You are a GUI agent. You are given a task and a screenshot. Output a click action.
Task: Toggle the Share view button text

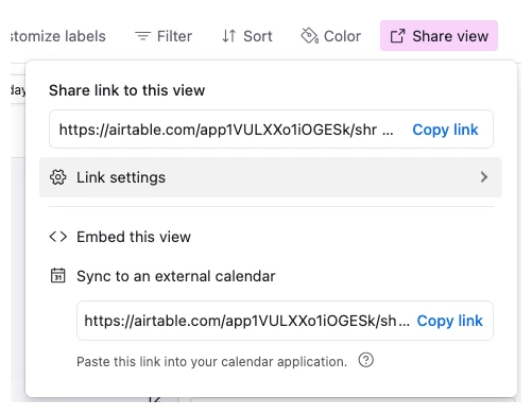tap(450, 36)
